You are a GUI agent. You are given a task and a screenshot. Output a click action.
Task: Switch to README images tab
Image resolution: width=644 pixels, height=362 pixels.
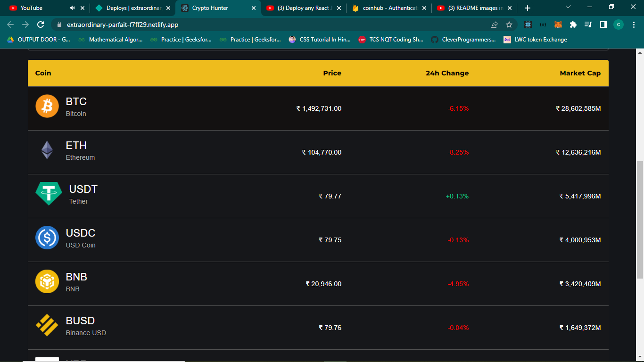pos(475,8)
